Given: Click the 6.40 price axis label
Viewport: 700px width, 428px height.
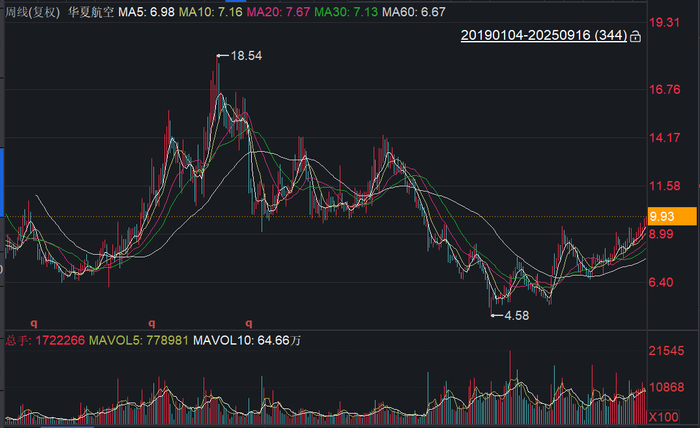Looking at the screenshot, I should point(661,282).
